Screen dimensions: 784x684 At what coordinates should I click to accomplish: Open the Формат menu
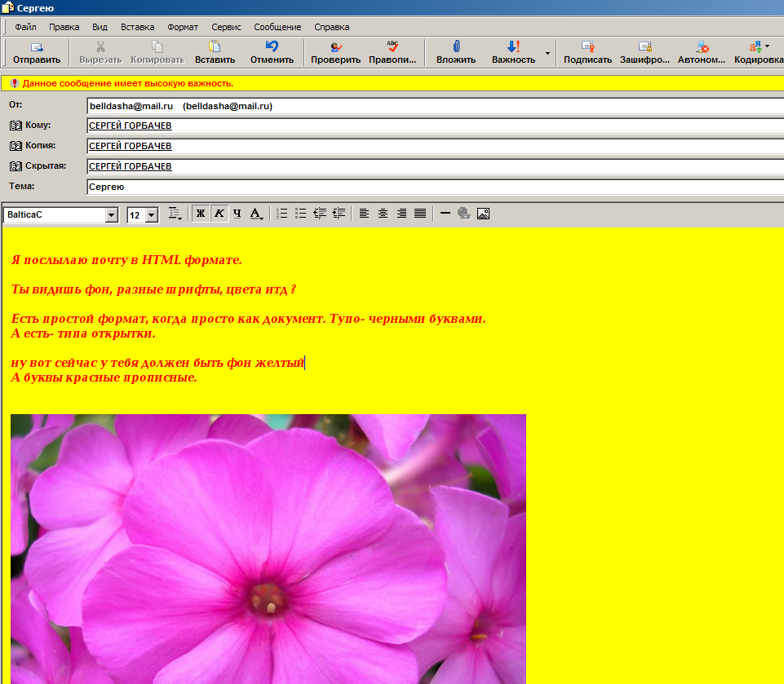(x=183, y=27)
